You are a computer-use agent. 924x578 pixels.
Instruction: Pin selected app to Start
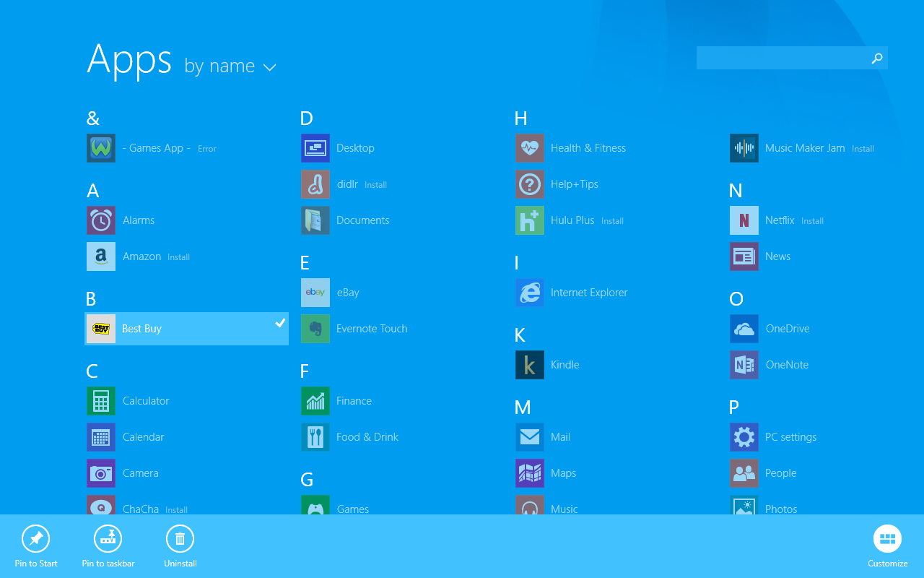(36, 546)
